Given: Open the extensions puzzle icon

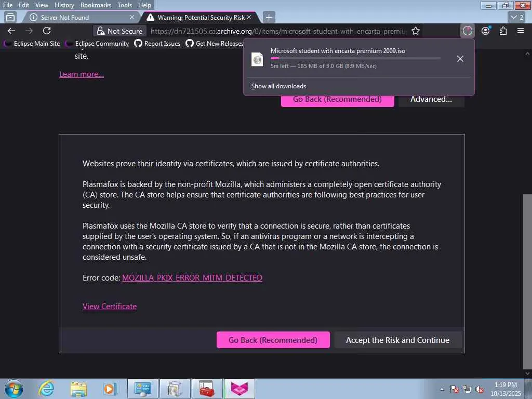Looking at the screenshot, I should tap(503, 31).
